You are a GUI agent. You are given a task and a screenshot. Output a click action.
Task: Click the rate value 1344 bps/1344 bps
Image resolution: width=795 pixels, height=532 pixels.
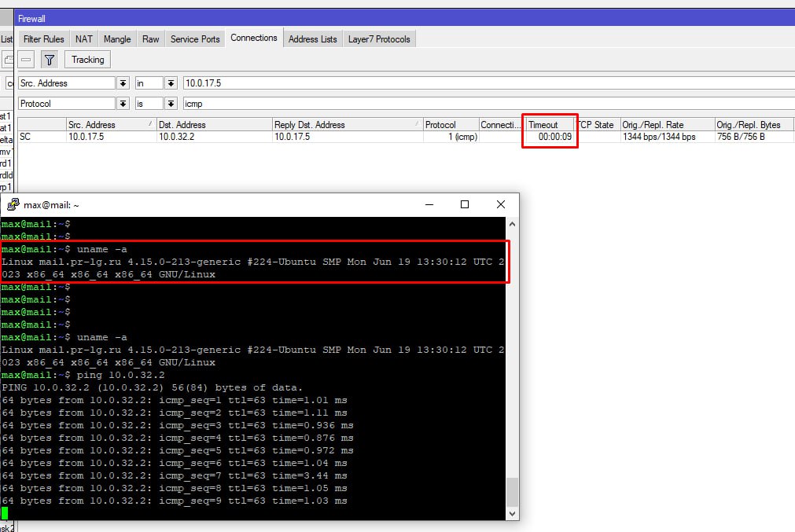coord(659,137)
